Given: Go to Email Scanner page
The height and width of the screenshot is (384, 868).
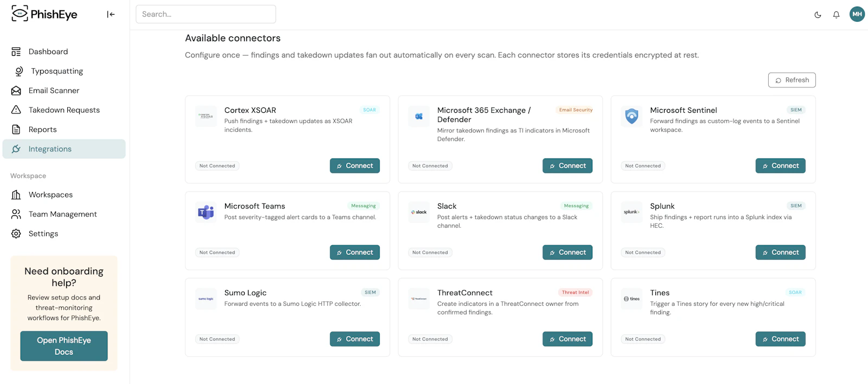Looking at the screenshot, I should (x=64, y=91).
